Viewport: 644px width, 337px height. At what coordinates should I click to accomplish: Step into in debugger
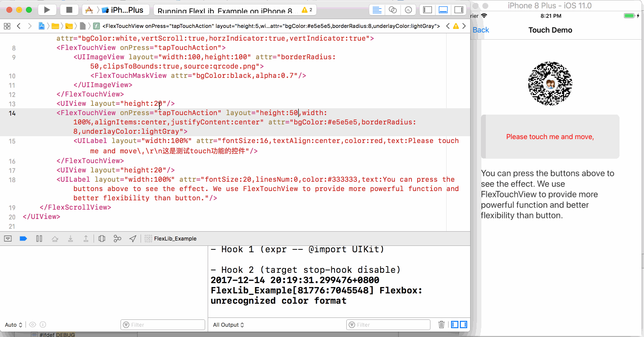71,239
